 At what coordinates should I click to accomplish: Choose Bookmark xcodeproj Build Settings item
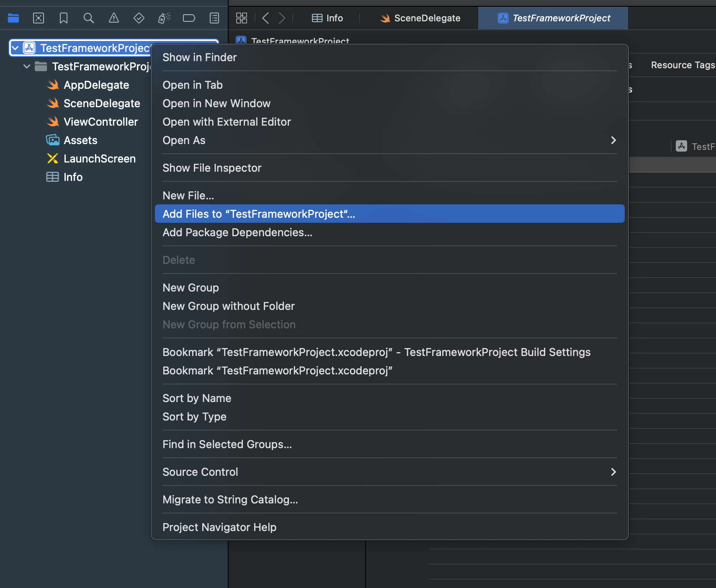pyautogui.click(x=390, y=352)
